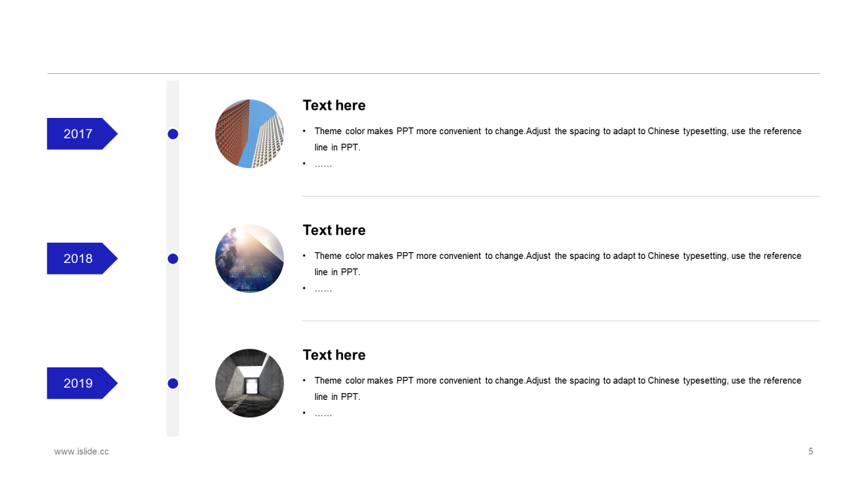868x488 pixels.
Task: Click the blue timeline dot beside 2019
Action: tap(173, 384)
